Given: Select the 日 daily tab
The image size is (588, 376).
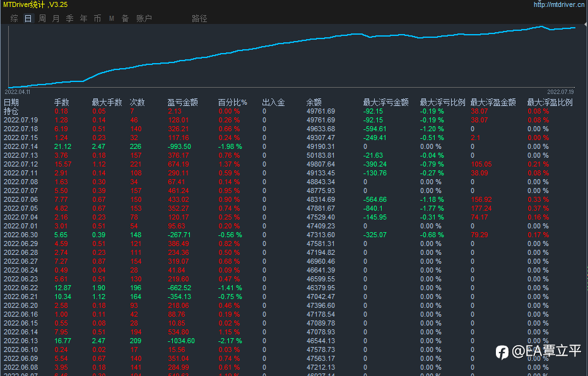Looking at the screenshot, I should point(28,18).
